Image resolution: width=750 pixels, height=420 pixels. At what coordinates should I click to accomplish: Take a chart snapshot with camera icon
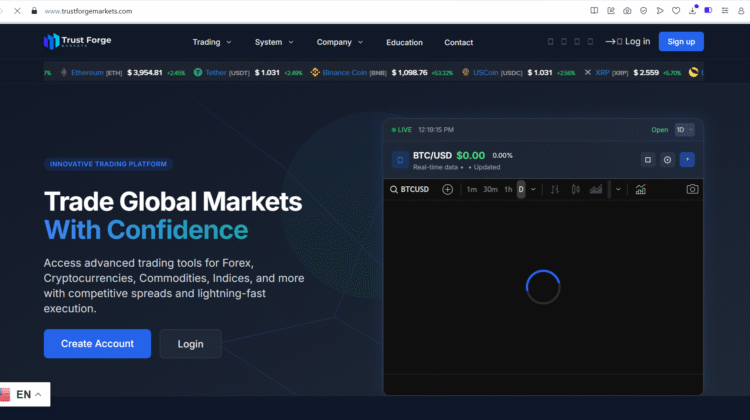tap(692, 189)
